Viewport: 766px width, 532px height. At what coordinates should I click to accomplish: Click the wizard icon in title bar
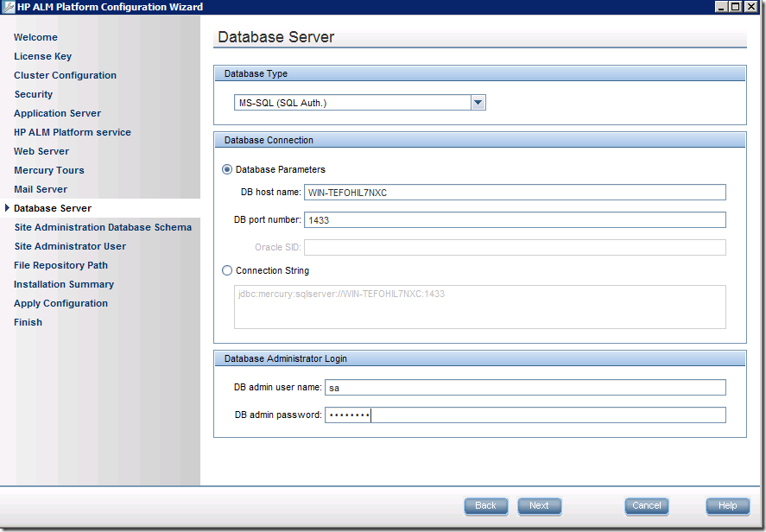tap(9, 7)
